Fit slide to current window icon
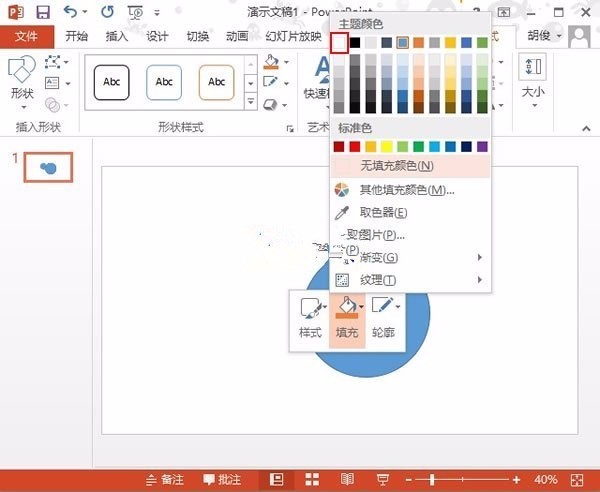The height and width of the screenshot is (492, 600). click(577, 480)
